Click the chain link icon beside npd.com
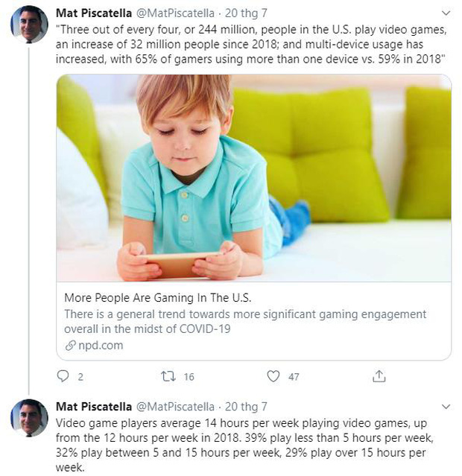 pyautogui.click(x=70, y=346)
